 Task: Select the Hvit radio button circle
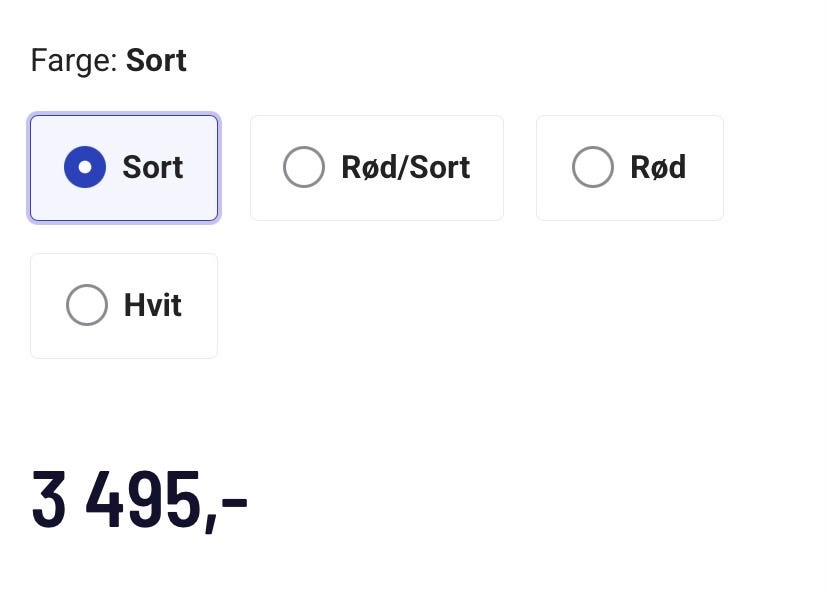click(86, 305)
